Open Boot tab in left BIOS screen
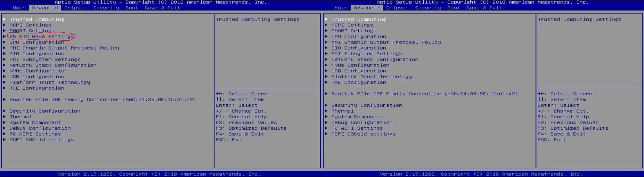Image resolution: width=644 pixels, height=177 pixels. pyautogui.click(x=132, y=8)
